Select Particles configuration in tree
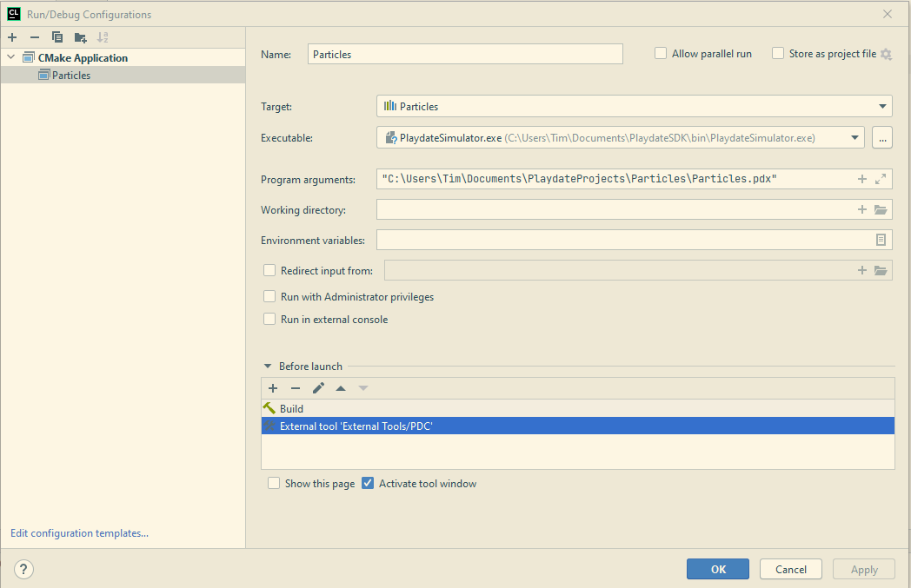911x588 pixels. [123, 75]
